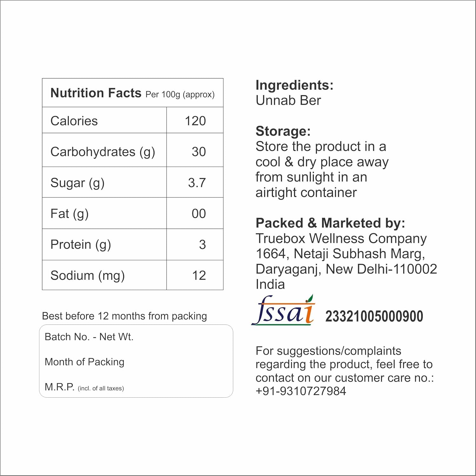Click the M.R.P. field label
The image size is (476, 476).
60,387
